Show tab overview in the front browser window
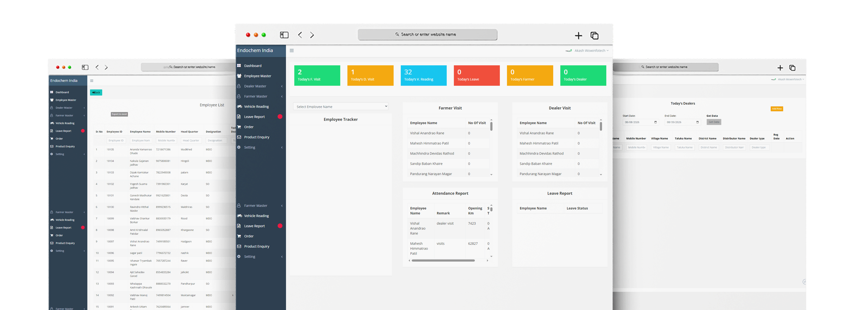Viewport: 868px width, 310px height. [x=594, y=35]
